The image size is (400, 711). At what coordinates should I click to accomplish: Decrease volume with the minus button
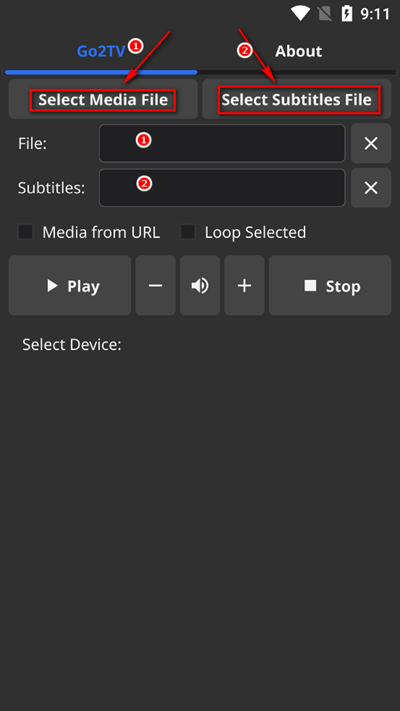156,285
